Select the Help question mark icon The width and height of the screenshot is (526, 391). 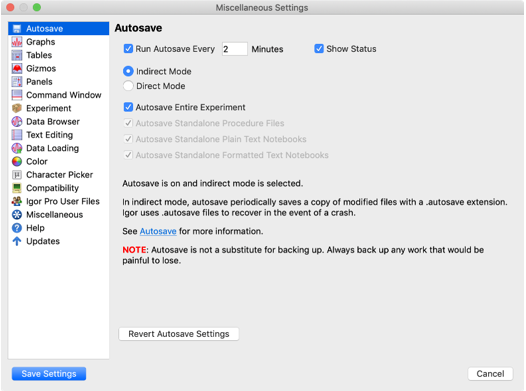[x=17, y=228]
